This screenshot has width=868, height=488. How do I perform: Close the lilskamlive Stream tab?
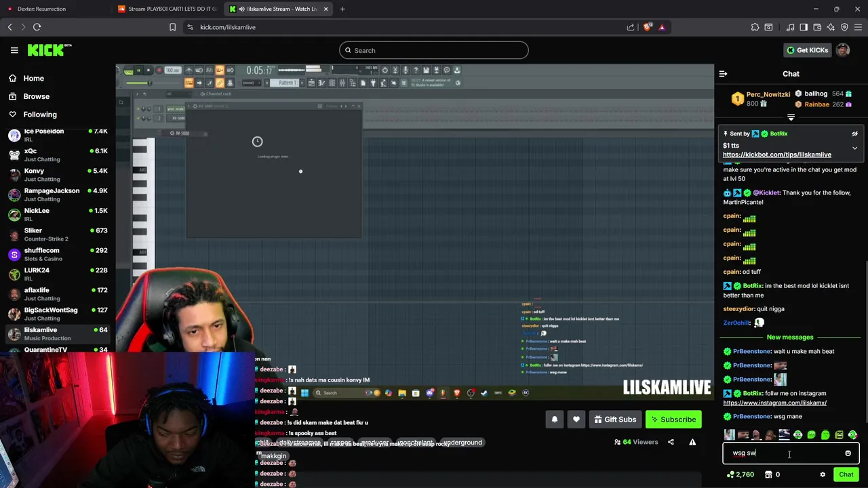[325, 9]
